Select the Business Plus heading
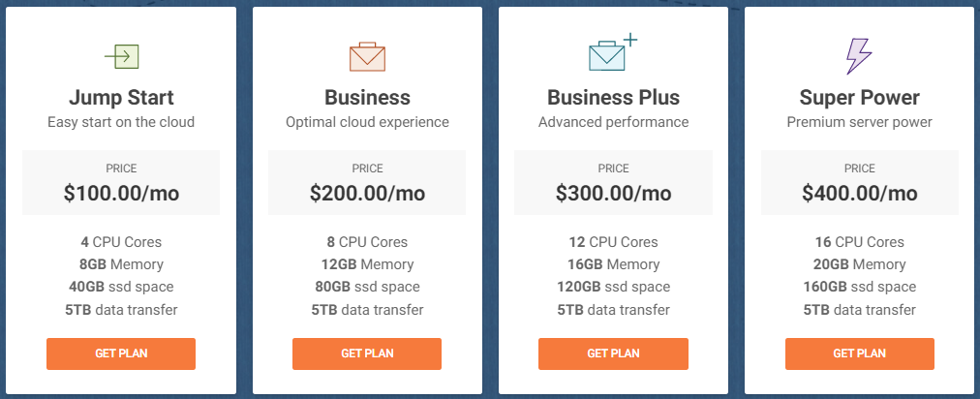Viewport: 980px width, 399px height. pos(613,98)
